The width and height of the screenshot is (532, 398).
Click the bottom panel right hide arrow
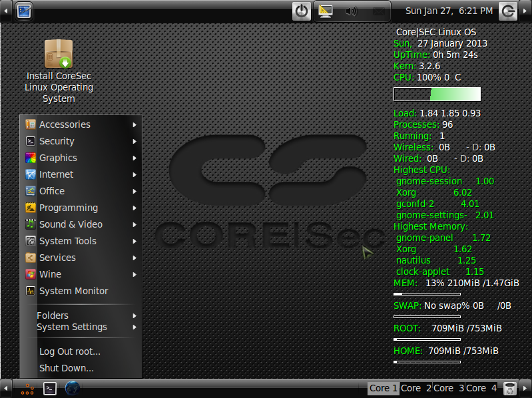525,389
